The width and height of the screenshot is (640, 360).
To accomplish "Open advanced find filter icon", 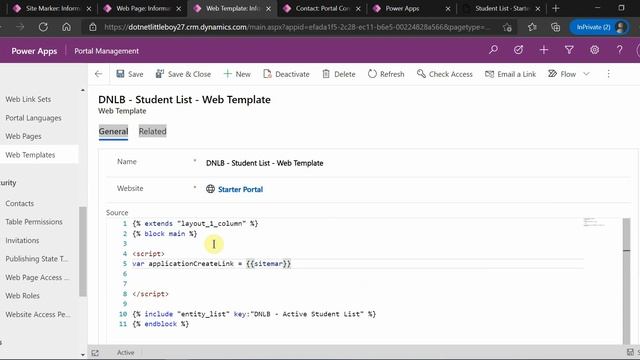I will tap(569, 50).
